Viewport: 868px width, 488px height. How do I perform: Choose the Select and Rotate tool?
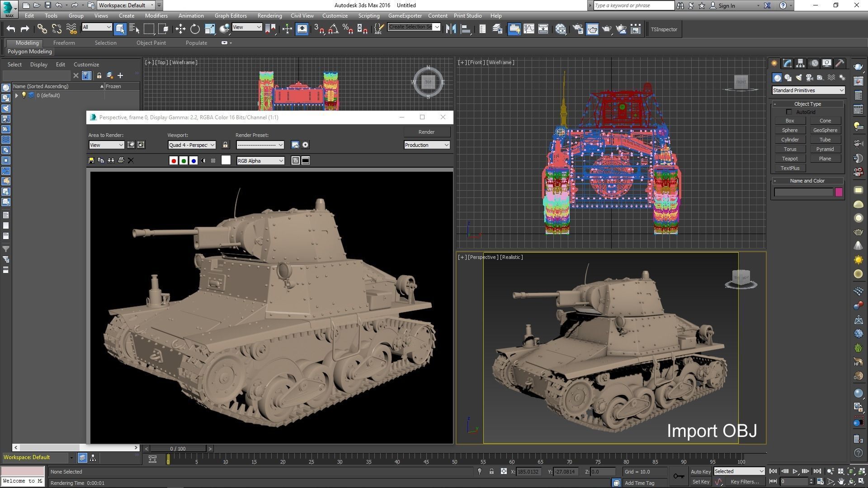coord(195,29)
